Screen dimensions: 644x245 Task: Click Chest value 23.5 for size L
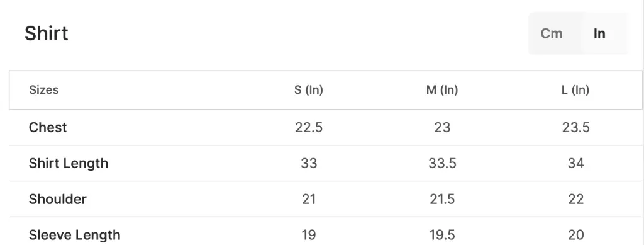tap(576, 127)
